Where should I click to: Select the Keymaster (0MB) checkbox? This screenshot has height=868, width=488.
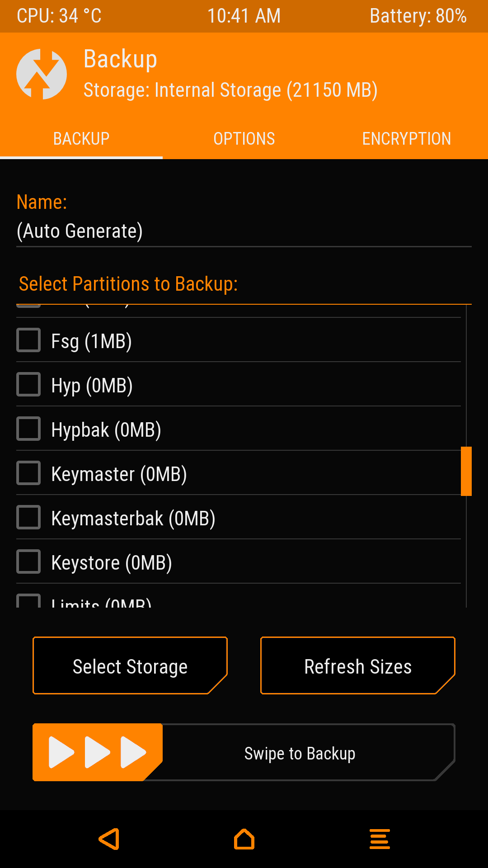pyautogui.click(x=28, y=473)
